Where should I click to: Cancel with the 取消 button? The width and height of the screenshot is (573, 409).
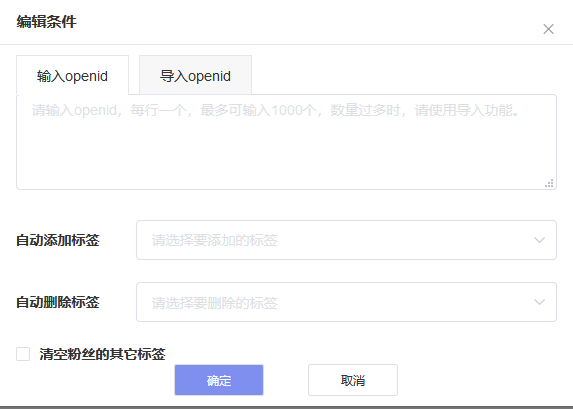[353, 380]
